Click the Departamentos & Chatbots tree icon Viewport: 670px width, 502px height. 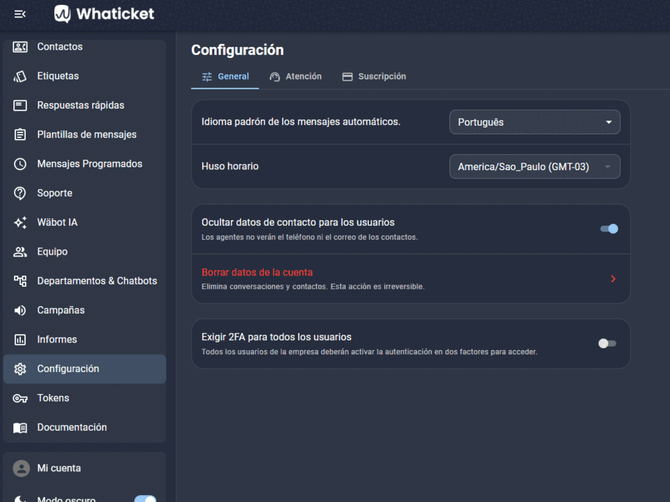tap(20, 281)
